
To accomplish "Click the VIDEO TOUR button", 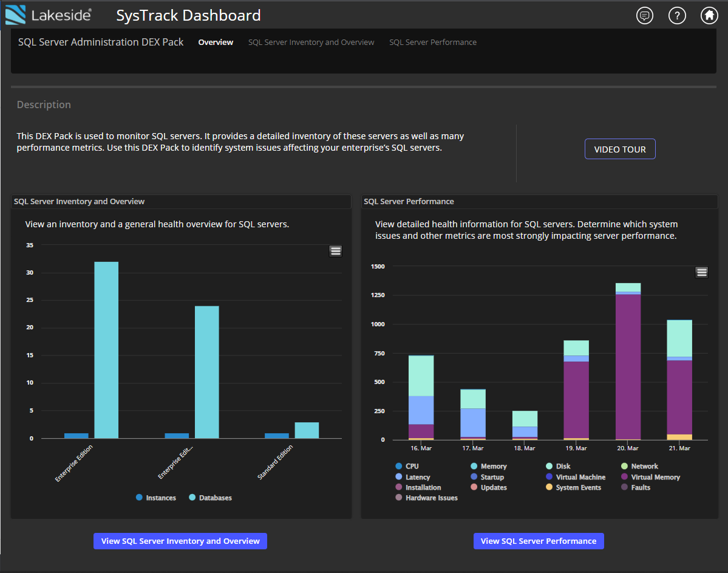I will point(620,148).
